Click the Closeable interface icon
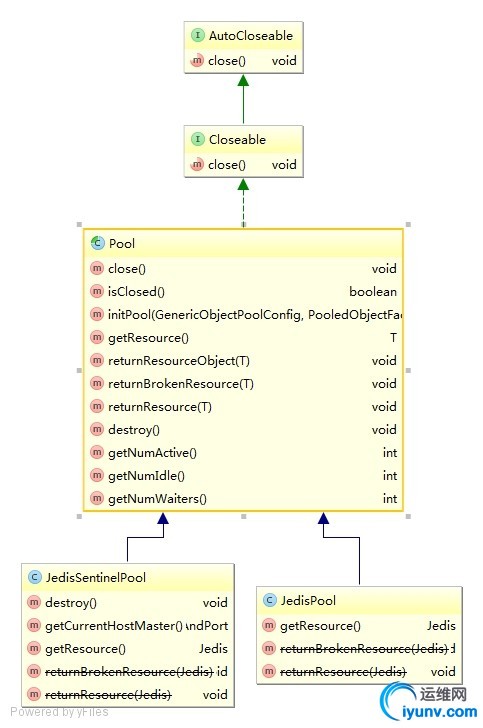 [197, 139]
